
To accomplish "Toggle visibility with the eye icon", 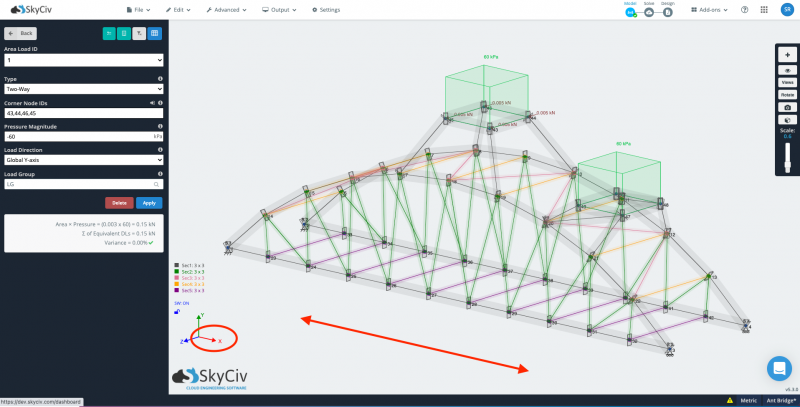I will 788,70.
